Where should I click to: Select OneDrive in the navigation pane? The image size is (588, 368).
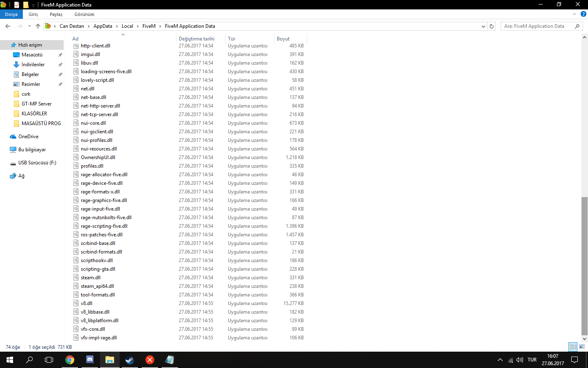28,137
